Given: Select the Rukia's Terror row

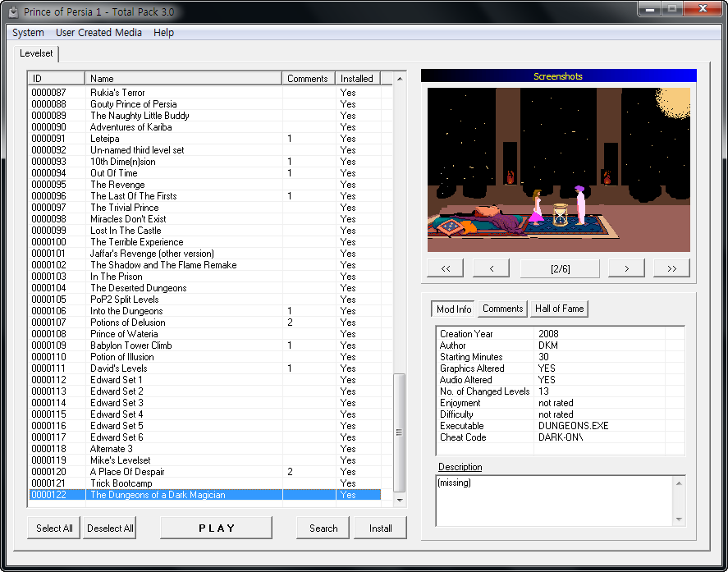Looking at the screenshot, I should 204,93.
